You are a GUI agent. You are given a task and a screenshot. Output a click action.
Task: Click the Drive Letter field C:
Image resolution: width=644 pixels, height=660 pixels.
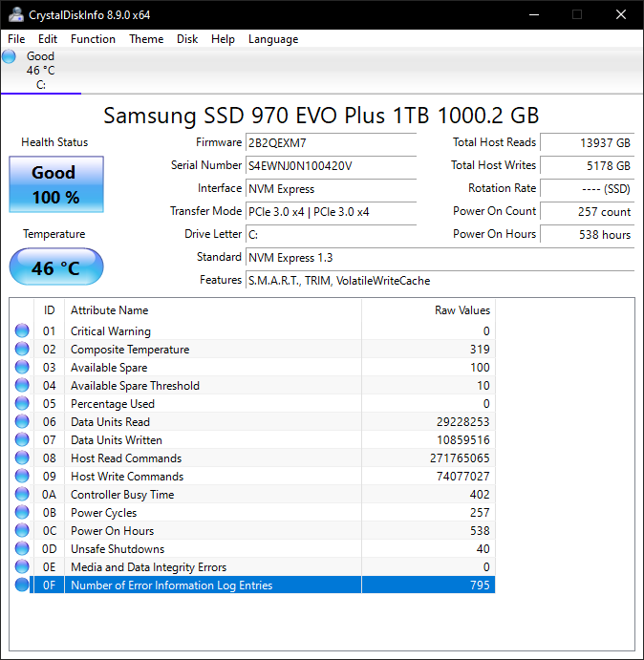point(331,234)
